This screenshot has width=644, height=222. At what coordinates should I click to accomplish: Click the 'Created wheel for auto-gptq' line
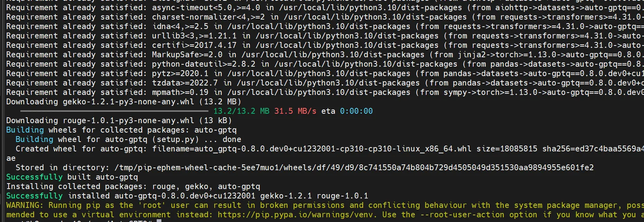click(x=329, y=149)
